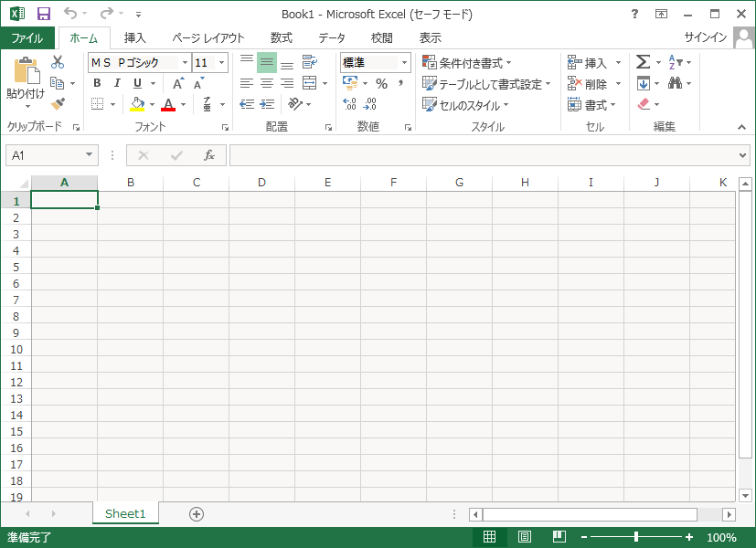
Task: Click the AutoSum sigma icon
Action: pos(643,62)
